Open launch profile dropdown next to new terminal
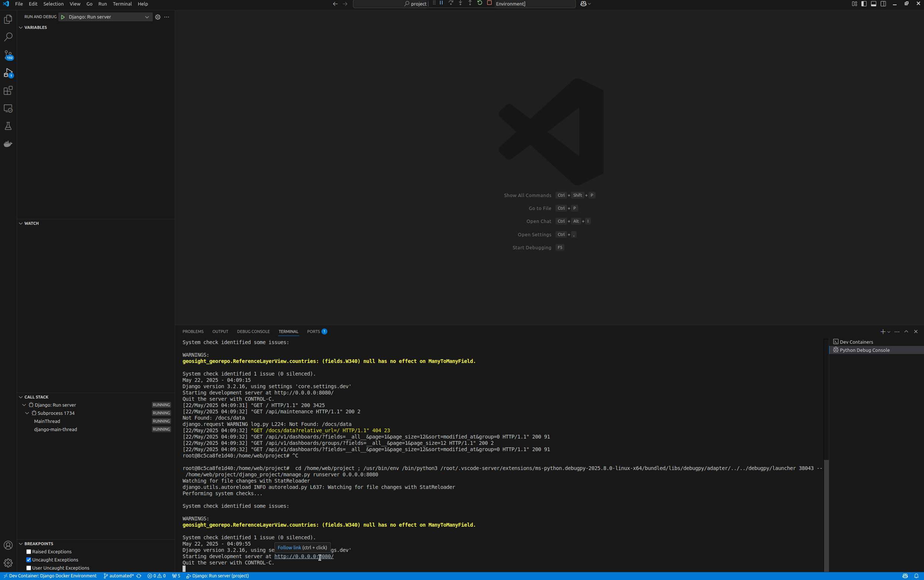Viewport: 924px width, 580px height. pos(889,332)
